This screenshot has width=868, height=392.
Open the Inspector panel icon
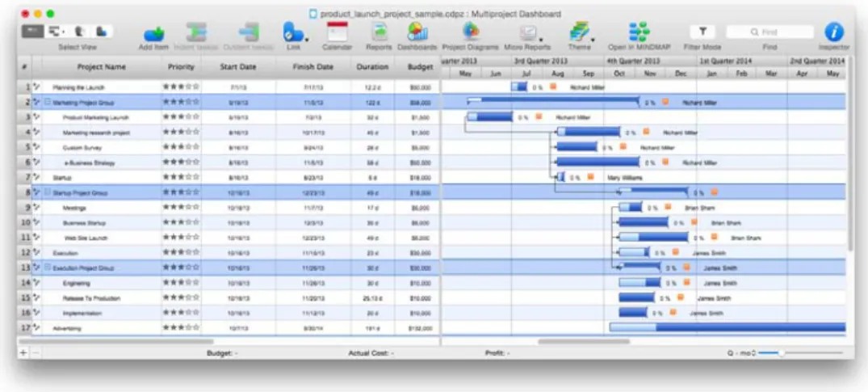833,32
